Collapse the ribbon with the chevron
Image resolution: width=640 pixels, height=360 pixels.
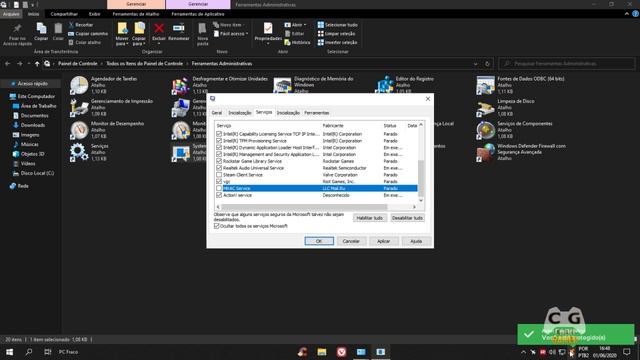(x=627, y=14)
